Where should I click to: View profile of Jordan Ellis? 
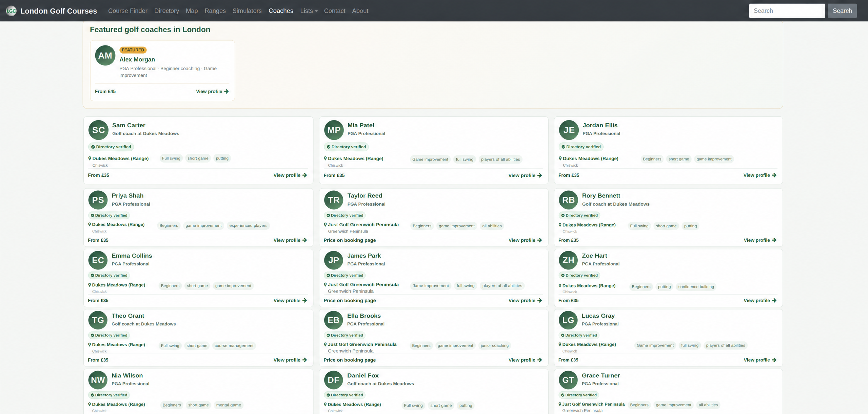click(760, 175)
